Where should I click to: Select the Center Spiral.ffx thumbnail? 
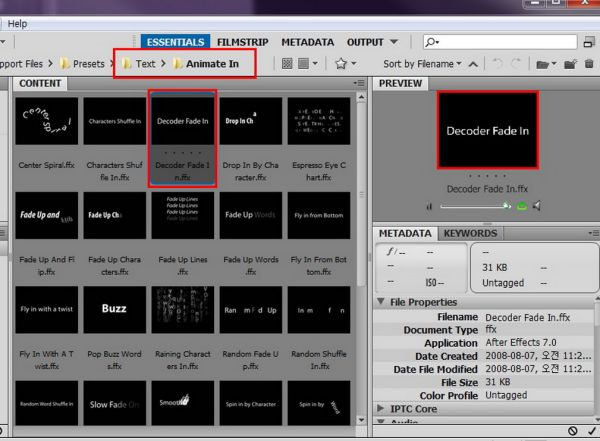tap(47, 121)
